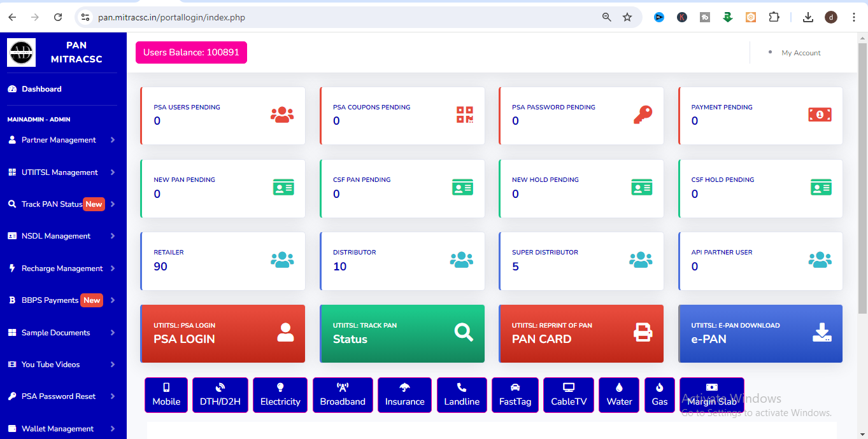Viewport: 868px width, 439px height.
Task: Select the Broadband service button
Action: click(343, 395)
